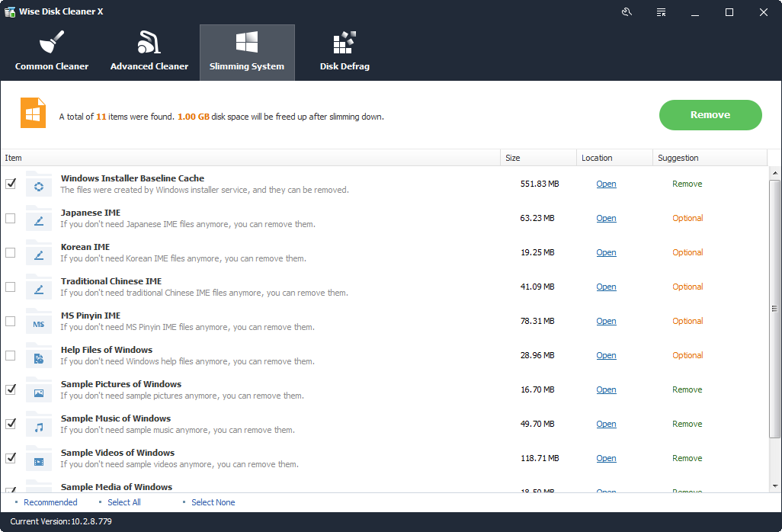The image size is (782, 532).
Task: Uncheck Sample Pictures of Windows checkbox
Action: [11, 389]
